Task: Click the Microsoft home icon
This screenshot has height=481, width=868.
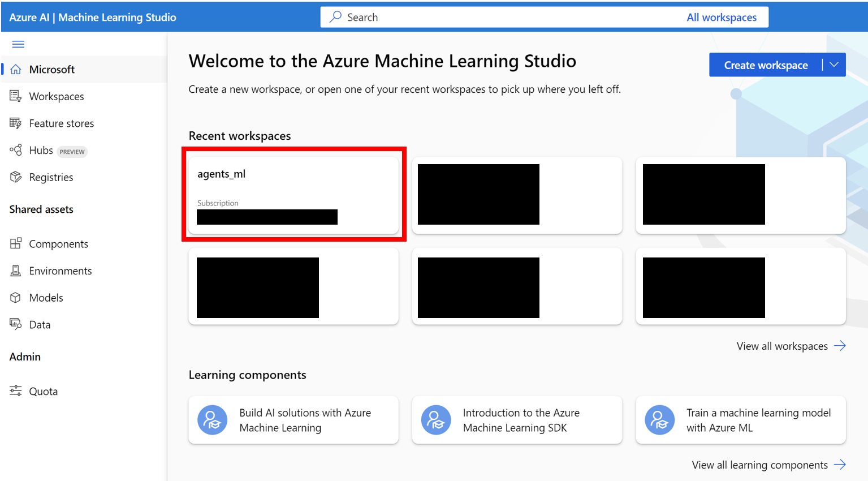Action: [15, 69]
